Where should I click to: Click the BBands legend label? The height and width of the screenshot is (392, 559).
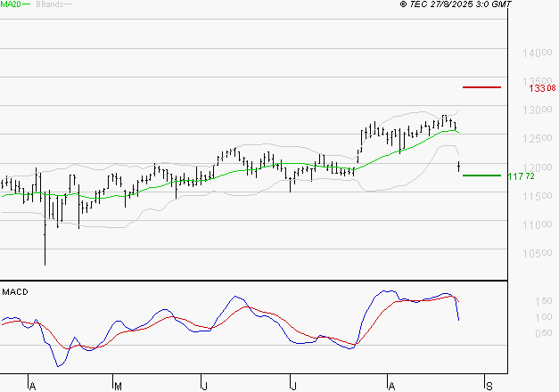coord(50,4)
